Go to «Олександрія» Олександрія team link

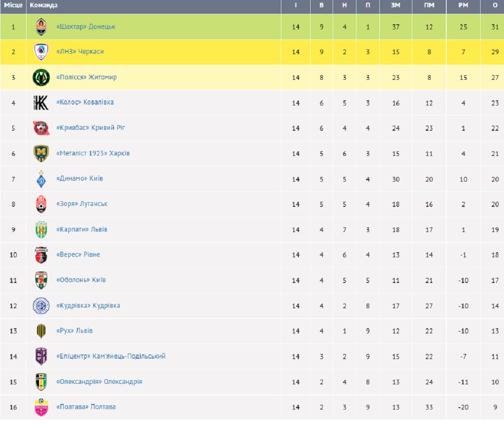99,382
